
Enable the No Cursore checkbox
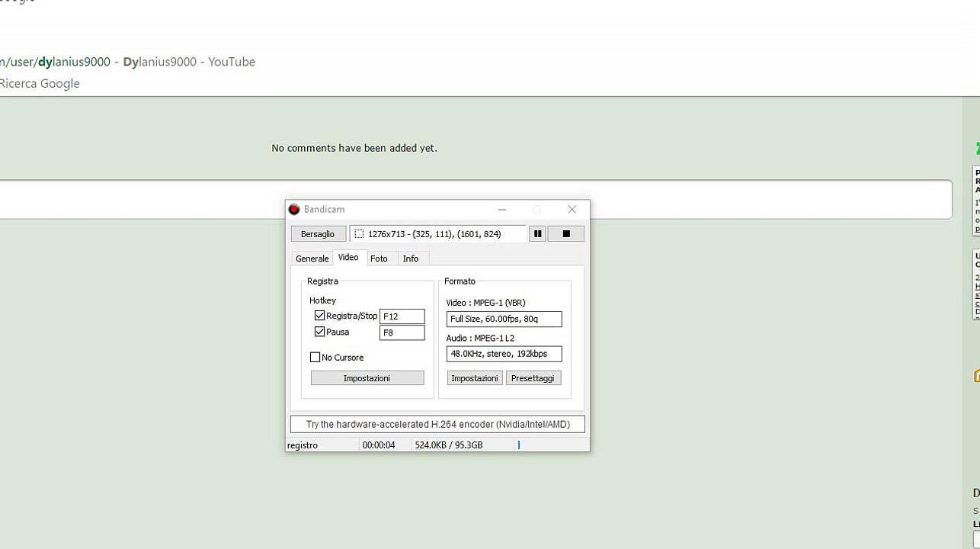coord(315,358)
